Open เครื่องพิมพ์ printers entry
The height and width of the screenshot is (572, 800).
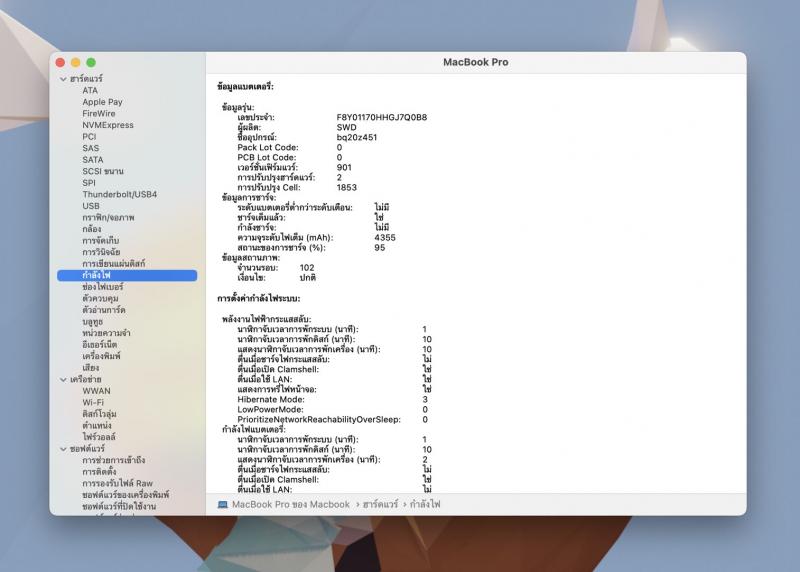tap(101, 356)
